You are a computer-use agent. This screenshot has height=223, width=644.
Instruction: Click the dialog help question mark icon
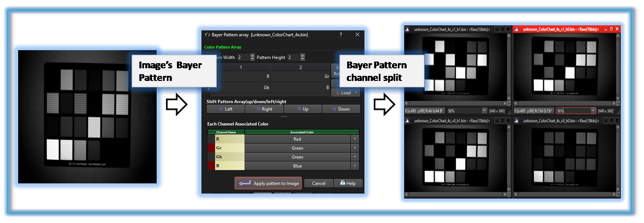tap(341, 35)
